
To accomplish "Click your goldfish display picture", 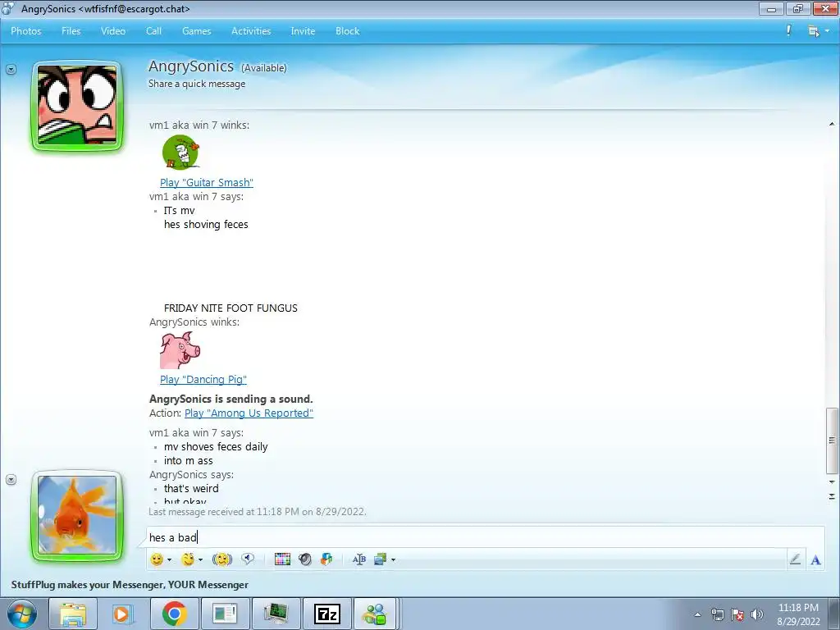I will (x=77, y=515).
